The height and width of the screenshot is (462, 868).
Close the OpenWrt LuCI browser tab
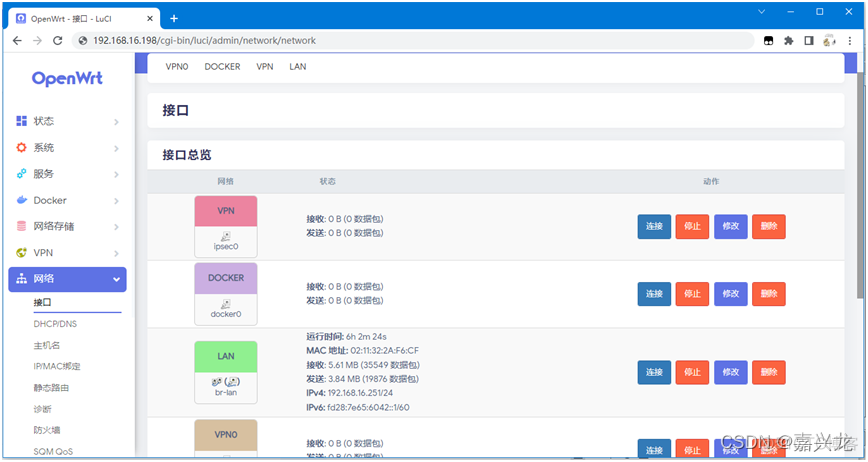[x=150, y=18]
